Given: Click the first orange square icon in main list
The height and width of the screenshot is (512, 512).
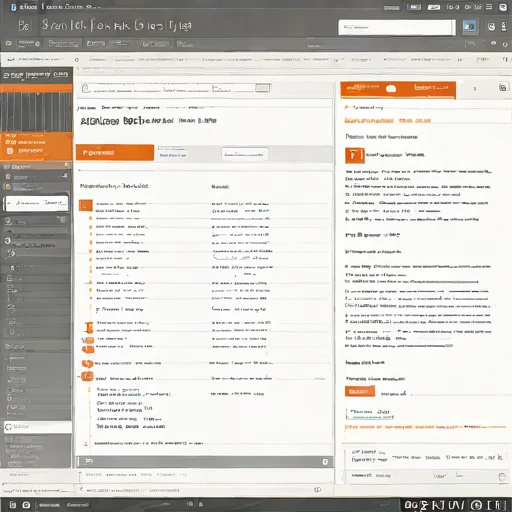Looking at the screenshot, I should (86, 206).
